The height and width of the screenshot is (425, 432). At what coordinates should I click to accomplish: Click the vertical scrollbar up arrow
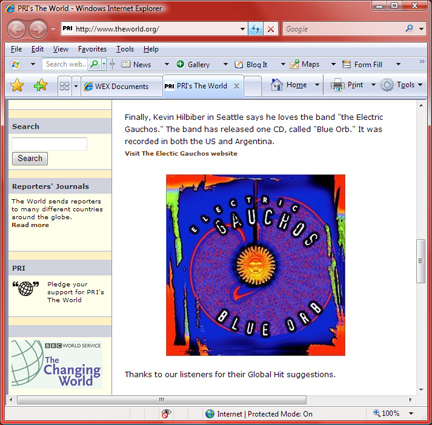421,105
